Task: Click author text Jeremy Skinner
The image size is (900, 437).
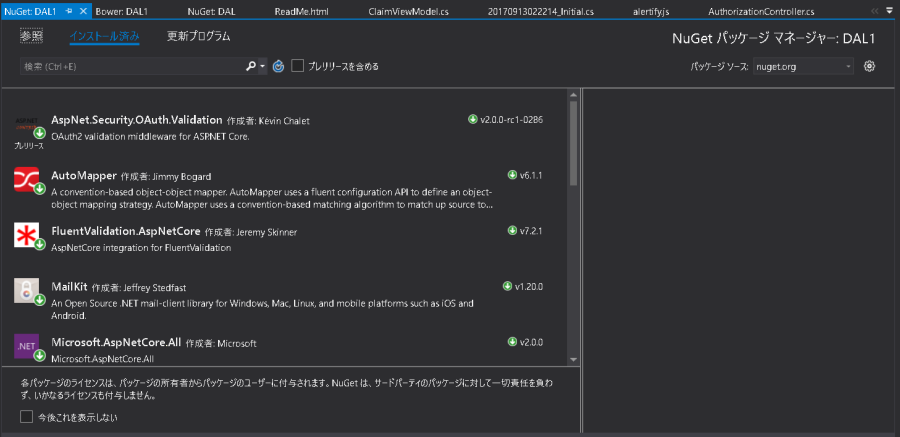Action: click(266, 232)
